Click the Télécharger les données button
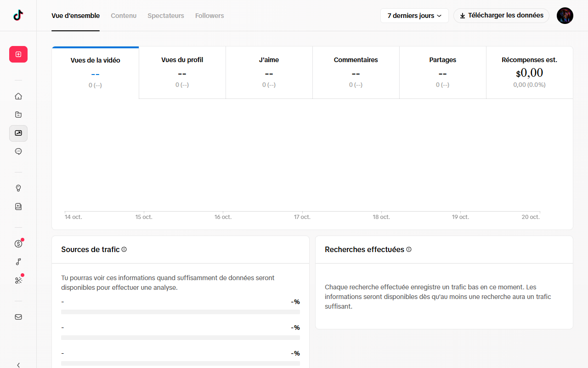 pyautogui.click(x=501, y=16)
